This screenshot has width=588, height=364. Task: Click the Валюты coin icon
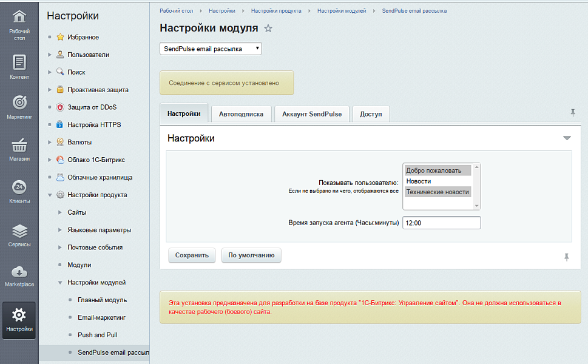60,142
